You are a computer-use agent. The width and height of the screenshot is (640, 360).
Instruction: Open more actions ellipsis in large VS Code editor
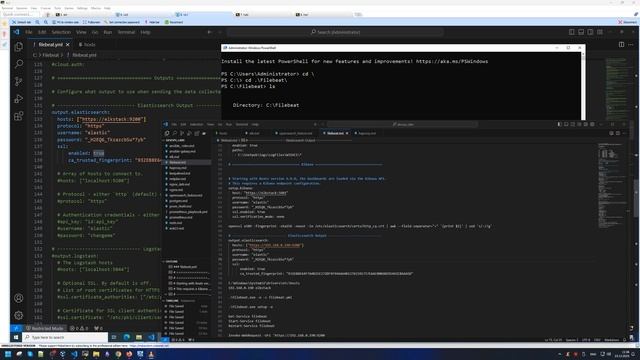coord(631,44)
